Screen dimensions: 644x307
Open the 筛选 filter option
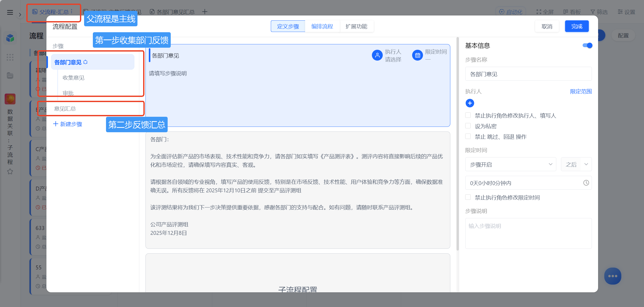(599, 12)
